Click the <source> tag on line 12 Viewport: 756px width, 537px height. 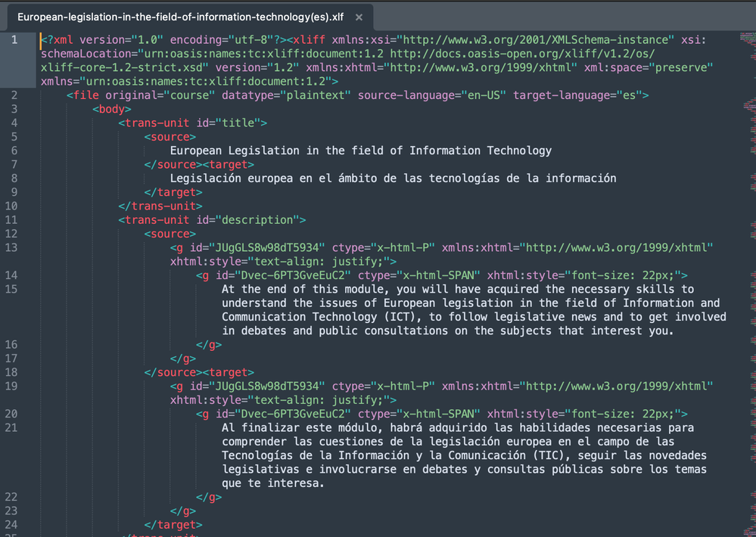tap(170, 234)
